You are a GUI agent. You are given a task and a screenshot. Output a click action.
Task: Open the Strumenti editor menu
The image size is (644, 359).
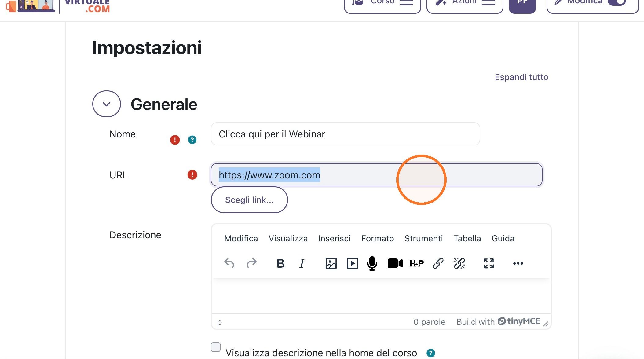click(x=424, y=238)
